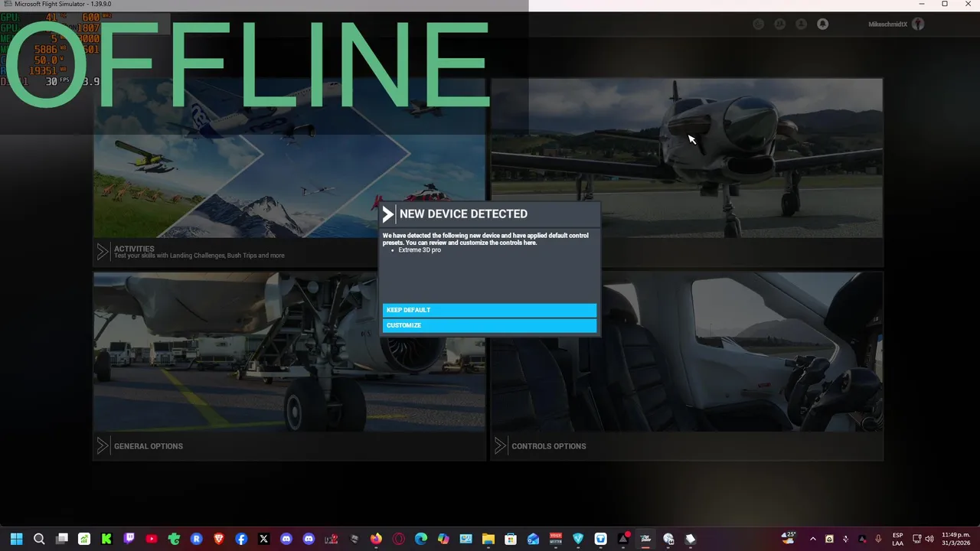
Task: Open the General Options tile
Action: [x=289, y=366]
